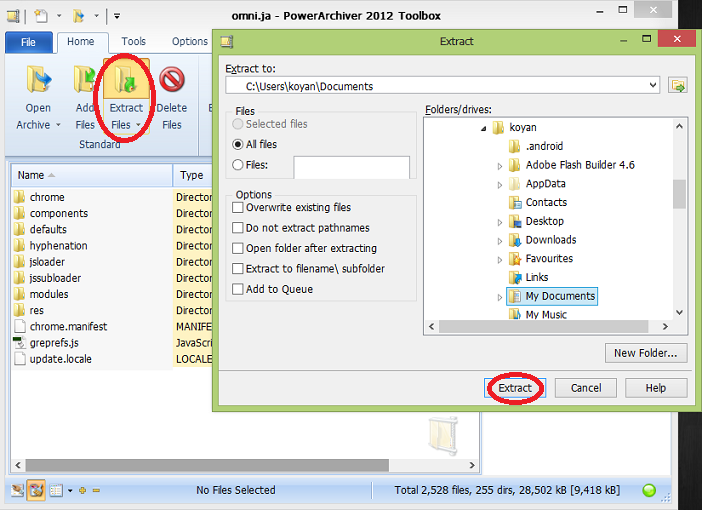Screen dimensions: 702x510
Task: Click the plus icon in status bar
Action: (x=82, y=490)
